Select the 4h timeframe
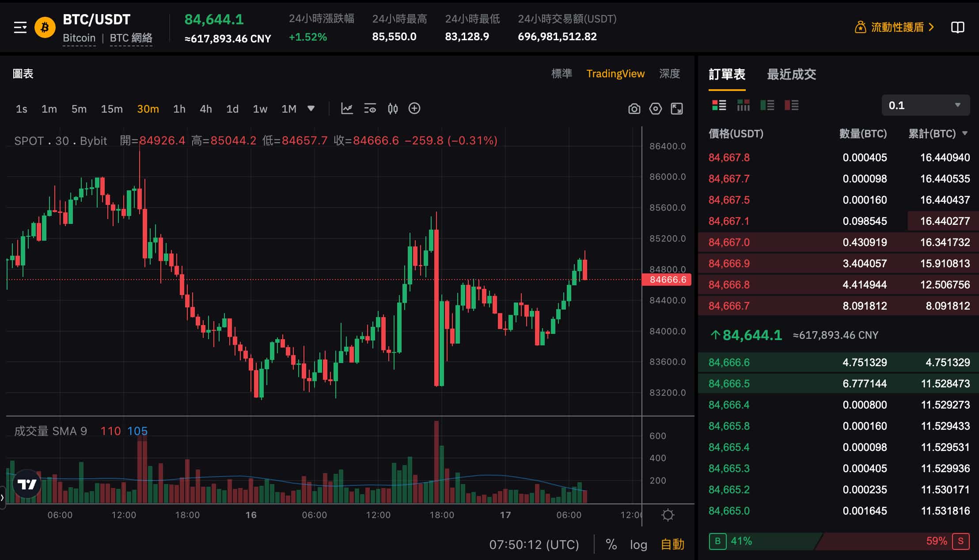 point(206,109)
